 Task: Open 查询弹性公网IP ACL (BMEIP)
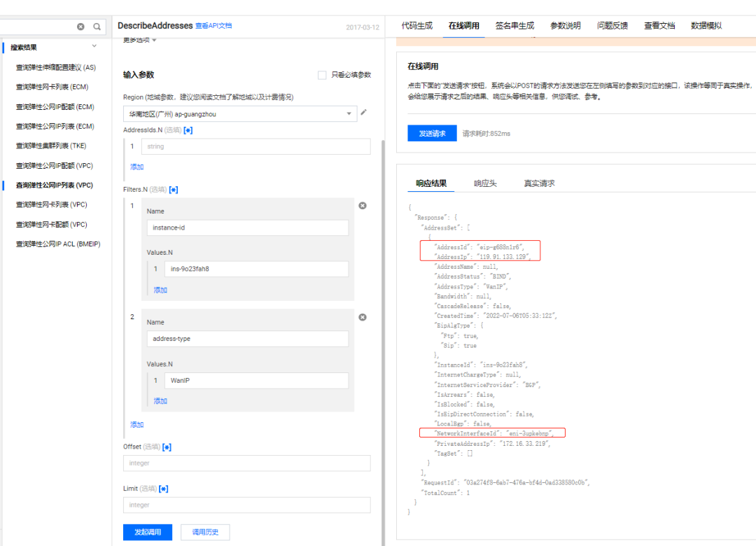(x=58, y=244)
